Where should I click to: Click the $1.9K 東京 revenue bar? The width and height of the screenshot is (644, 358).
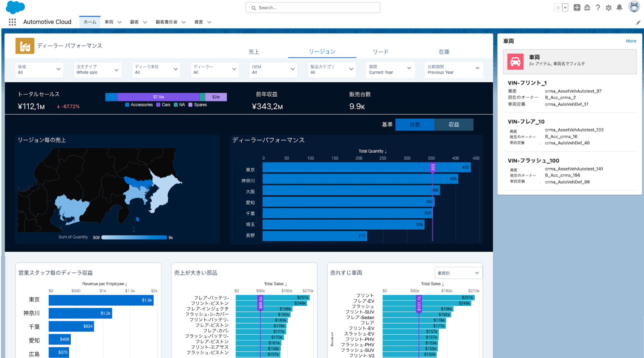click(x=101, y=300)
